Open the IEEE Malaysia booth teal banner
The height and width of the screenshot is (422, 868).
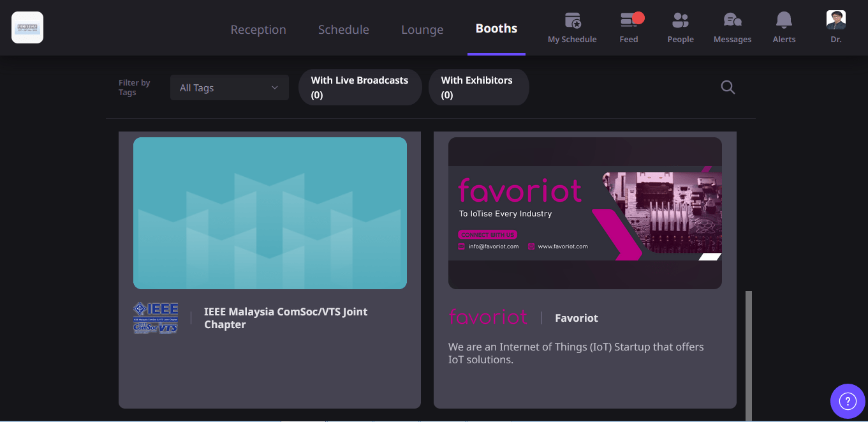point(270,213)
